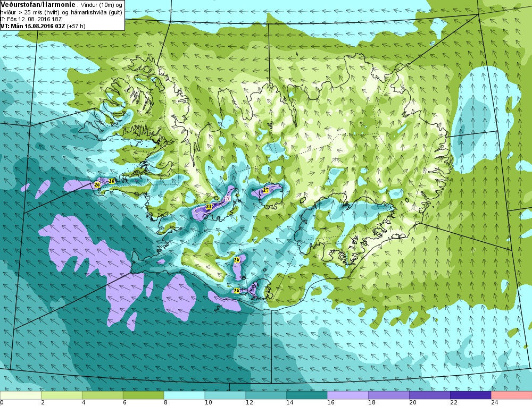The width and height of the screenshot is (532, 406).
Task: Click the pale cream 0–2 m/s legend swatch
Action: pyautogui.click(x=21, y=395)
